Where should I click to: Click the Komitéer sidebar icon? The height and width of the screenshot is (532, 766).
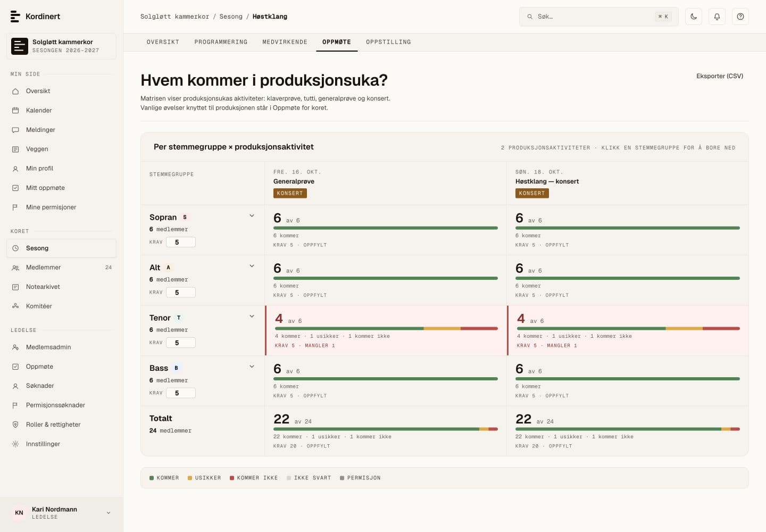pyautogui.click(x=15, y=306)
